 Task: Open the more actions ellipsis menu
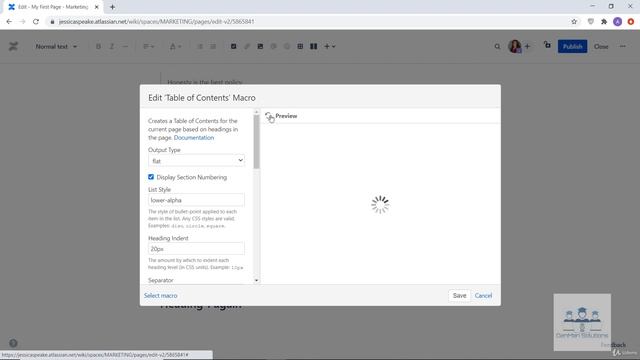click(622, 47)
